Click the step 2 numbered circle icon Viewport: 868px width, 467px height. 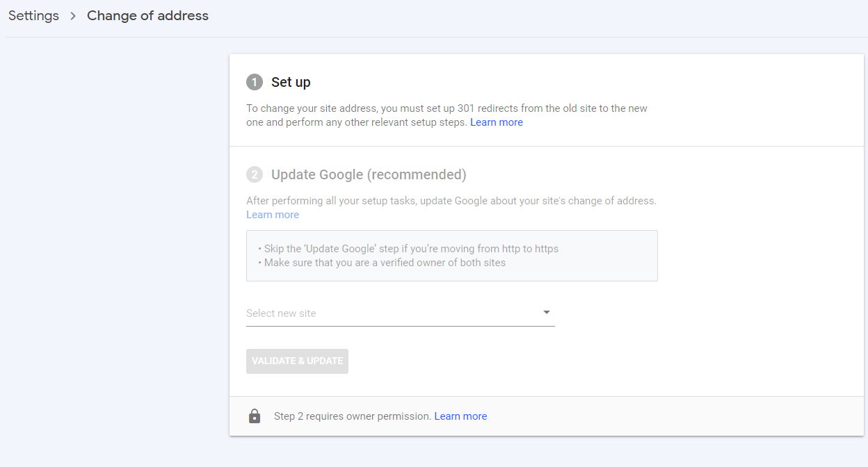pyautogui.click(x=255, y=174)
